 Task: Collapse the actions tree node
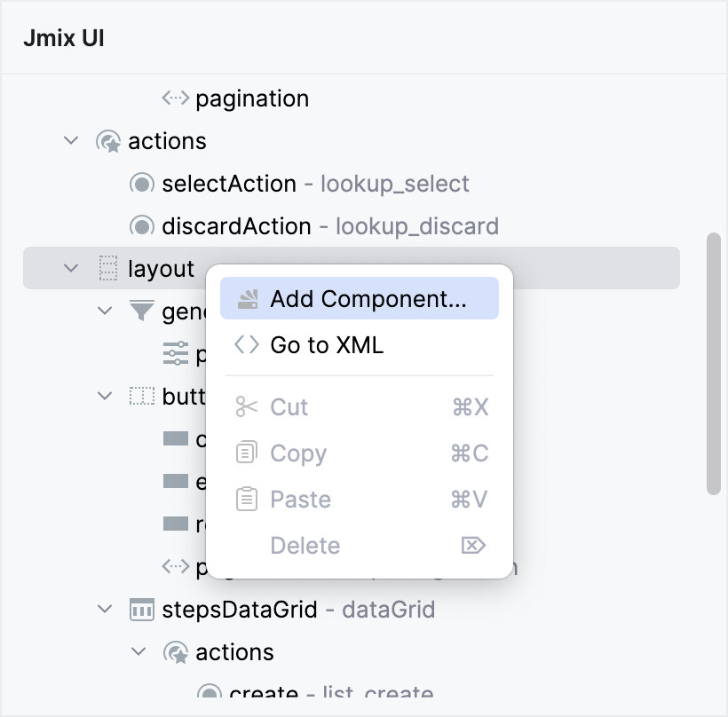[x=71, y=140]
